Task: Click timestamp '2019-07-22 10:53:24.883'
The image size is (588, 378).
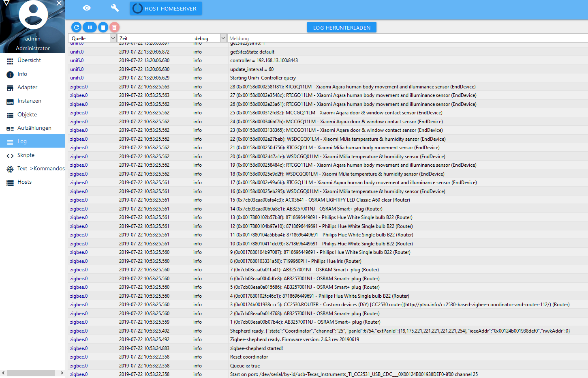Action: pyautogui.click(x=144, y=348)
